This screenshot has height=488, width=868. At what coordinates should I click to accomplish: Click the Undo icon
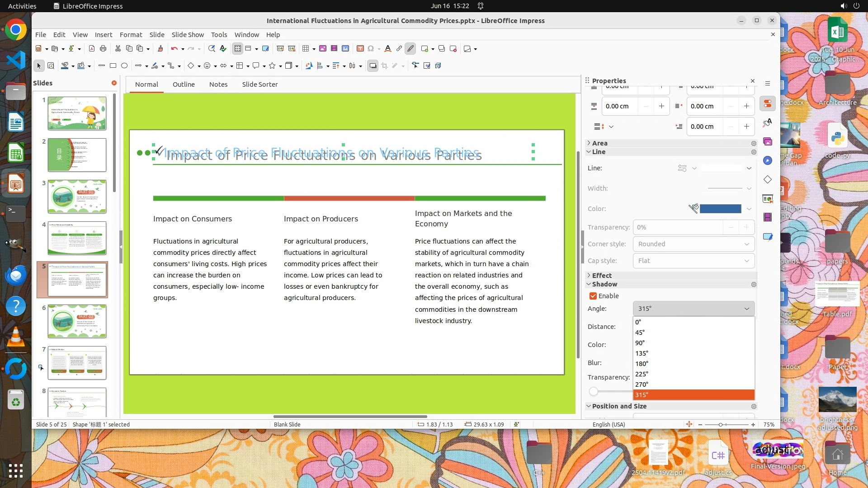pos(174,49)
